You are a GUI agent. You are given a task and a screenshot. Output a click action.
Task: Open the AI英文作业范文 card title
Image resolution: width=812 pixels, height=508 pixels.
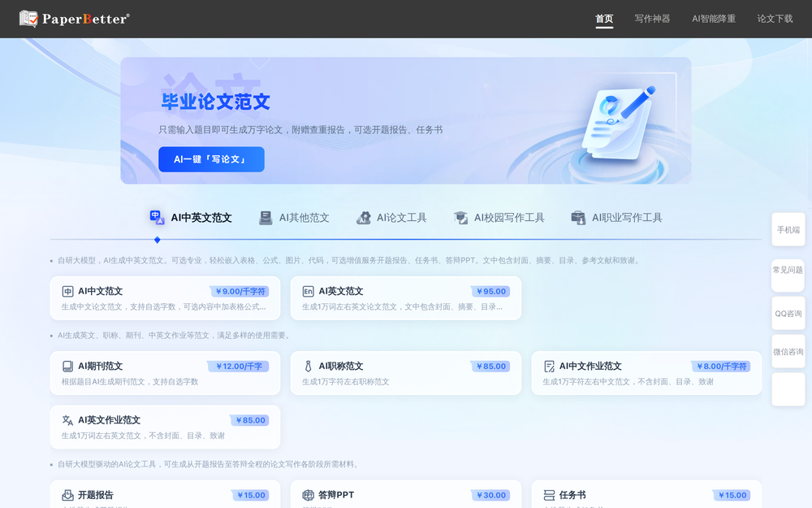(109, 420)
